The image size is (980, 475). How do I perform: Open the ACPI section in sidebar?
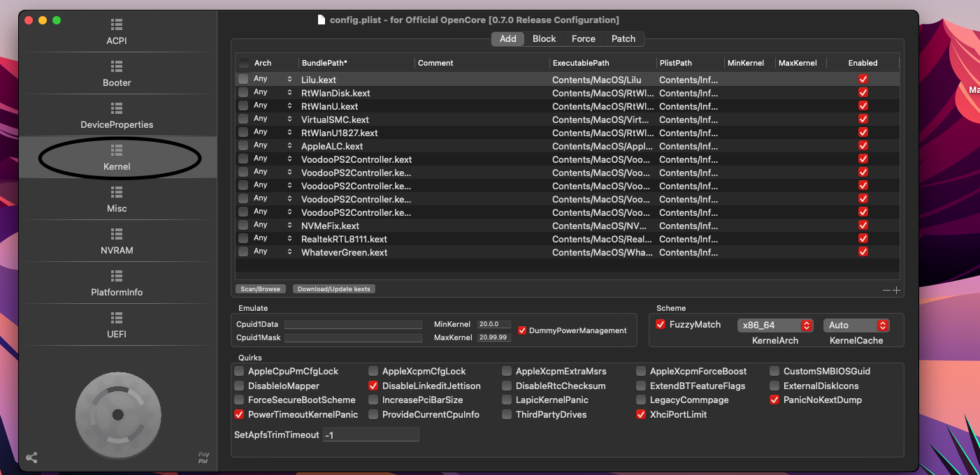[x=117, y=32]
